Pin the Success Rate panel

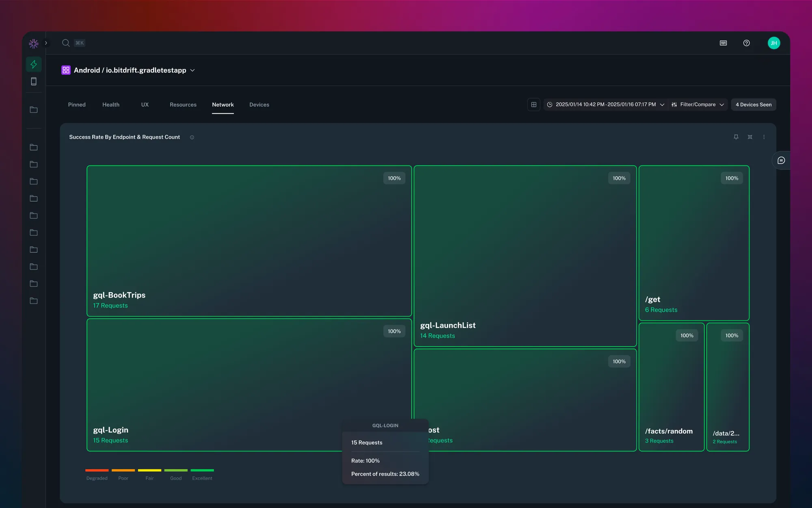tap(736, 137)
